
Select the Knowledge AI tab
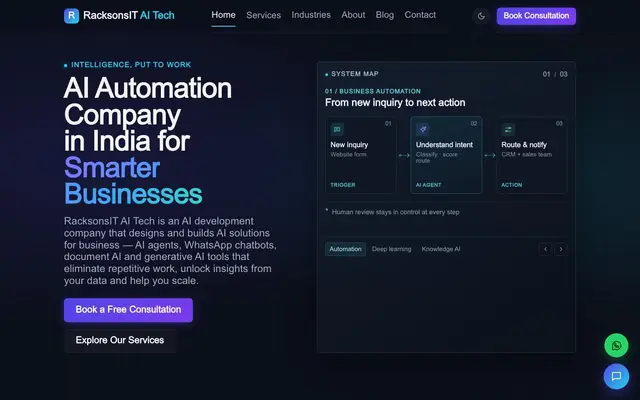441,249
